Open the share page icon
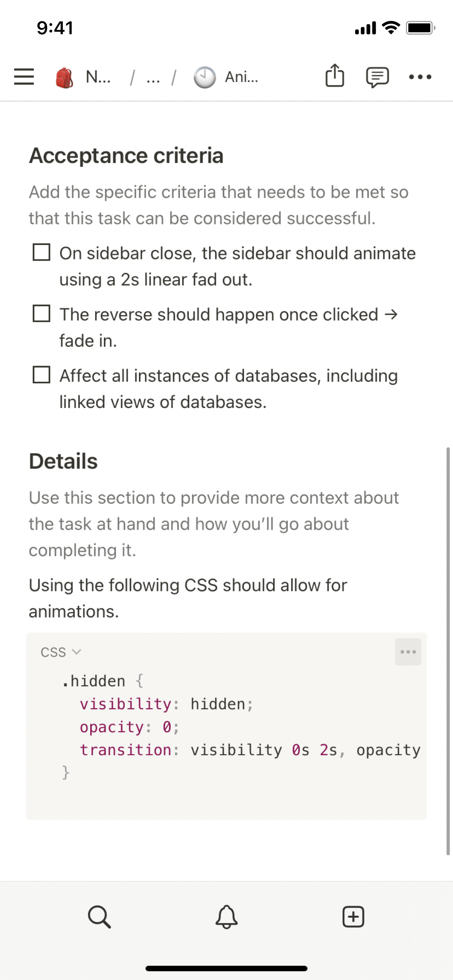The height and width of the screenshot is (980, 453). click(335, 76)
